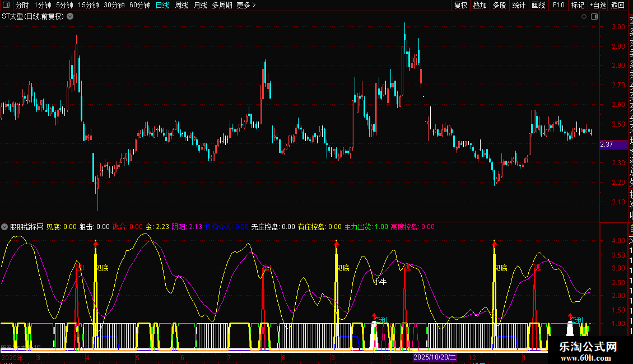633x364 pixels.
Task: Switch chart to 30分钟
Action: pos(114,5)
